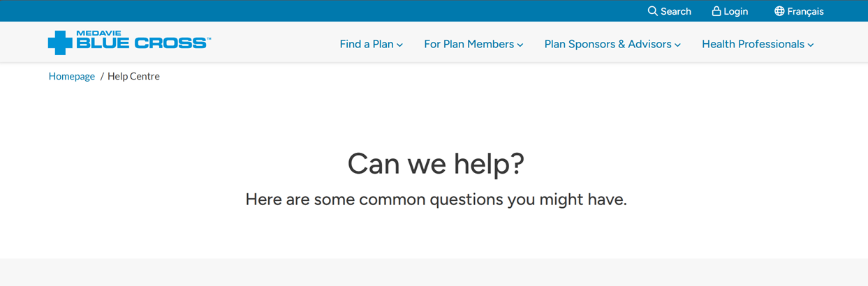Click the Help Centre breadcrumb text

pyautogui.click(x=133, y=76)
